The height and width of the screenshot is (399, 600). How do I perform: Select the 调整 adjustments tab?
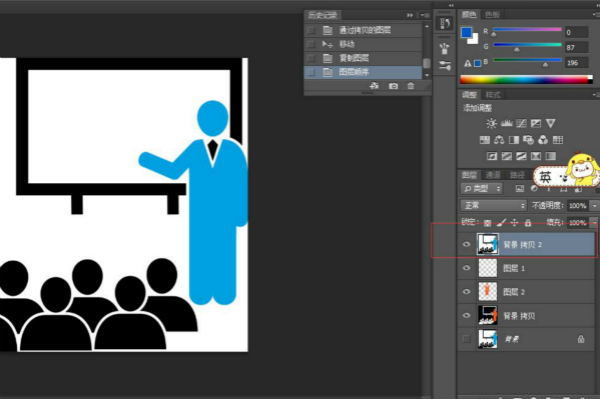click(x=469, y=94)
